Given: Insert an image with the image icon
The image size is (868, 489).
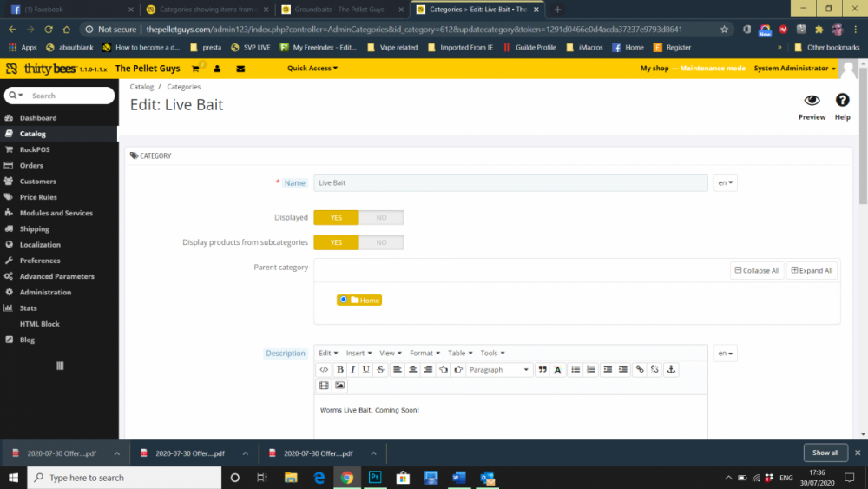Looking at the screenshot, I should [x=339, y=385].
